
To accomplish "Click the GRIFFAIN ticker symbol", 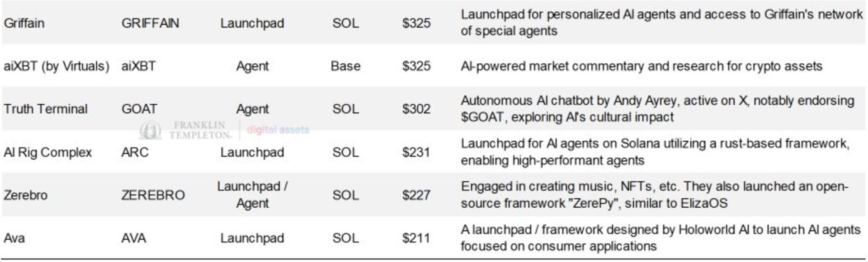I will point(150,23).
